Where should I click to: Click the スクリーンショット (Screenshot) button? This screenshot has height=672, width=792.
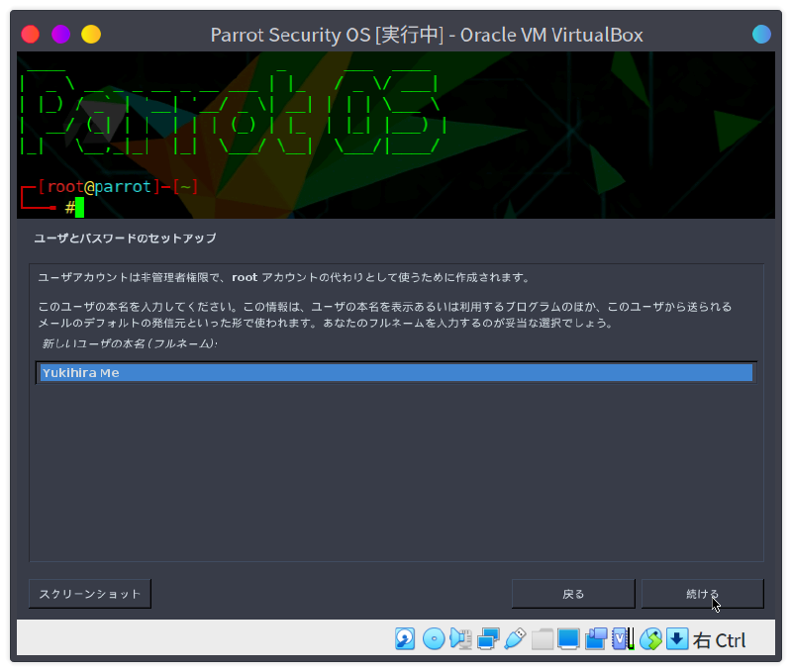[x=90, y=594]
